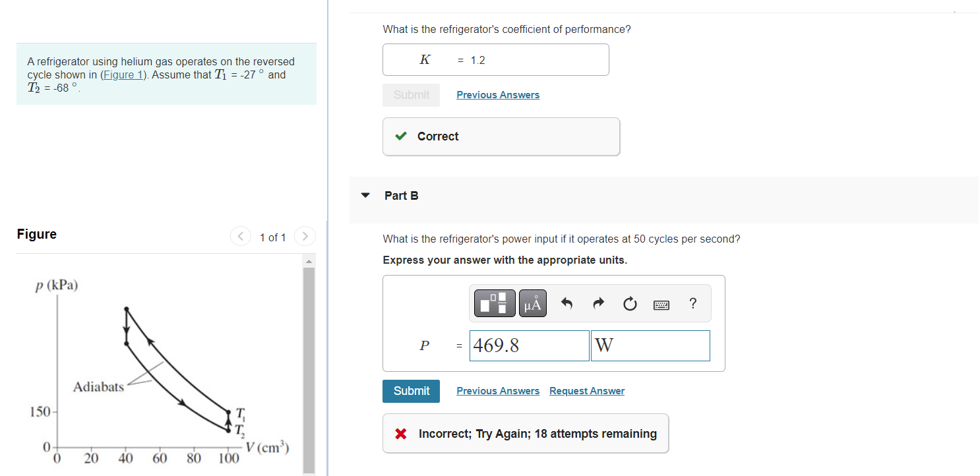Viewport: 980px width, 476px height.
Task: Undo the last edit in answer editor
Action: [565, 303]
